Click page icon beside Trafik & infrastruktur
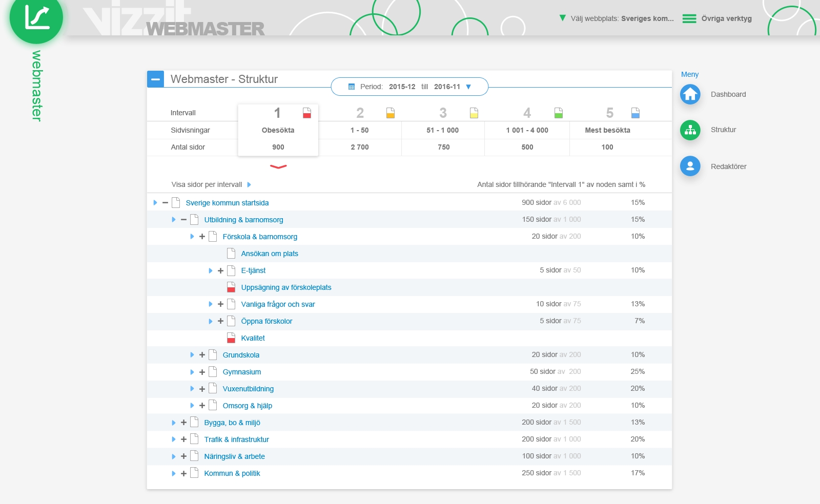The height and width of the screenshot is (504, 820). click(x=194, y=439)
